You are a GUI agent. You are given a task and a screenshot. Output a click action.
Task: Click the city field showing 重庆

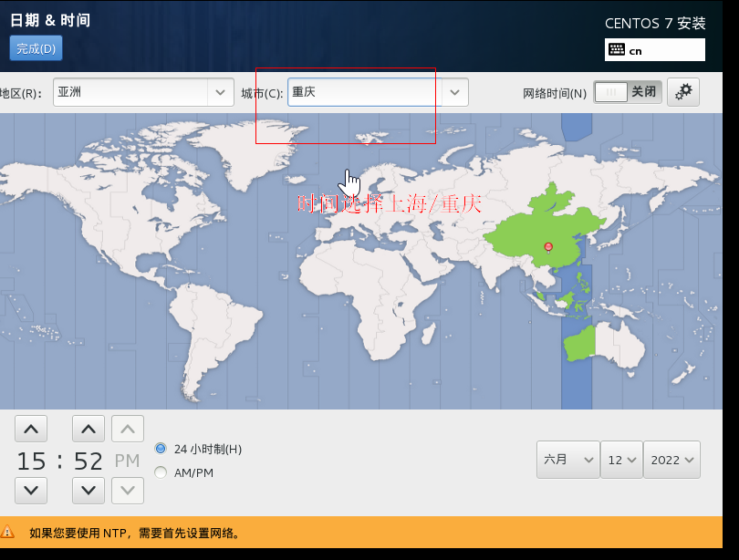pyautogui.click(x=365, y=92)
